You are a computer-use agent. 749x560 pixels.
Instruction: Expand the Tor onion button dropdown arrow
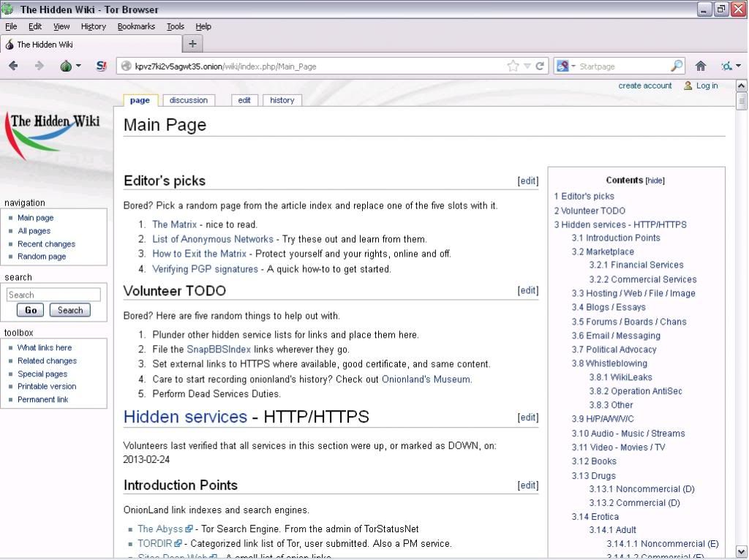pyautogui.click(x=78, y=66)
